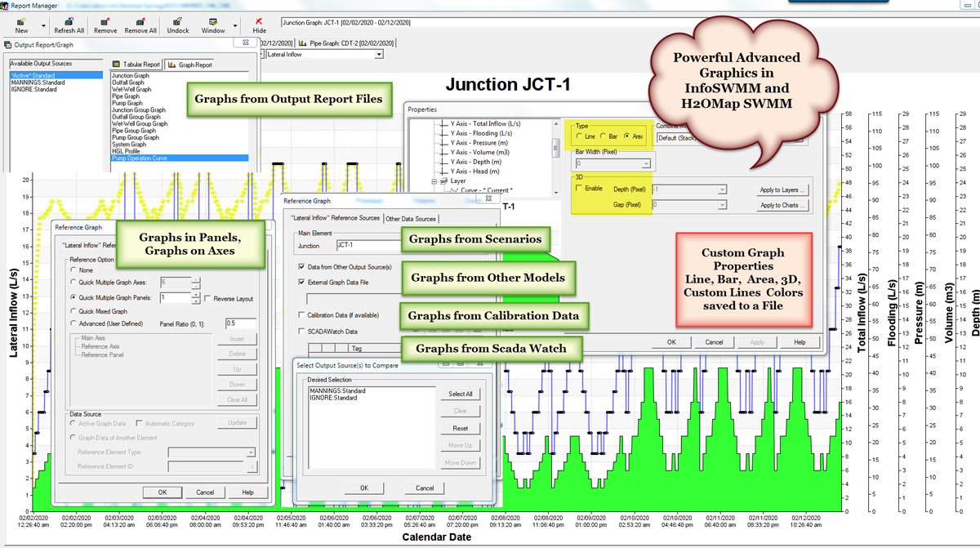Toggle the Reverse Layout checkbox

click(x=206, y=298)
